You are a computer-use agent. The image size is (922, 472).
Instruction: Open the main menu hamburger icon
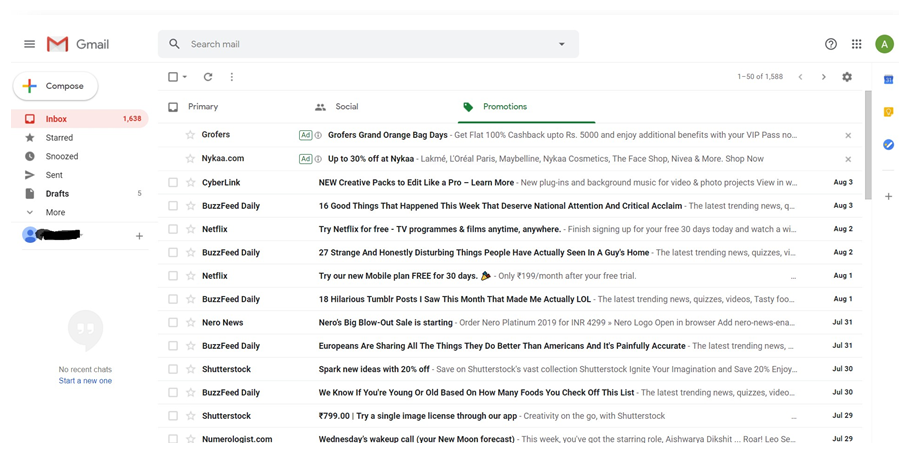pyautogui.click(x=29, y=44)
